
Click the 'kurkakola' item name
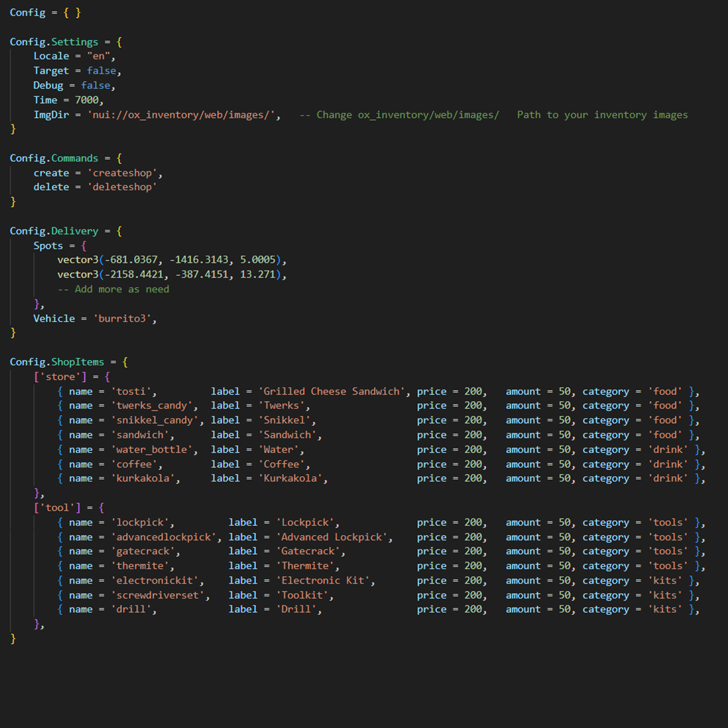click(x=142, y=478)
